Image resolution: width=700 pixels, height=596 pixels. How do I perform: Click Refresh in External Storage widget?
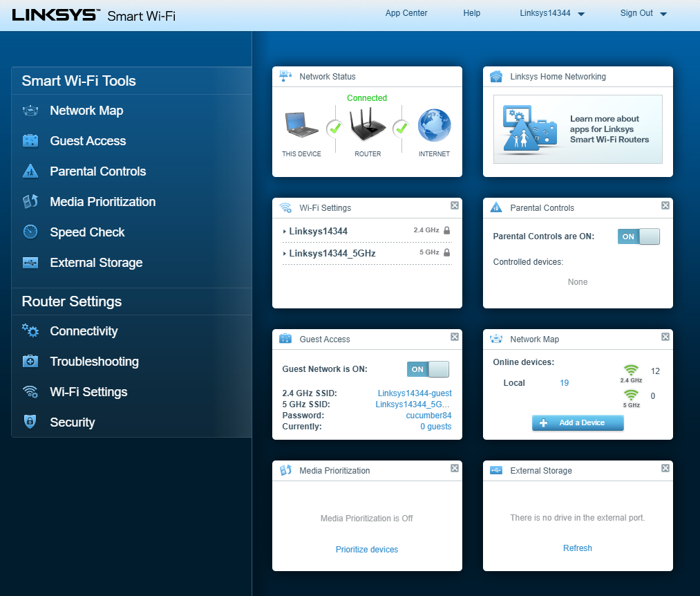coord(578,548)
